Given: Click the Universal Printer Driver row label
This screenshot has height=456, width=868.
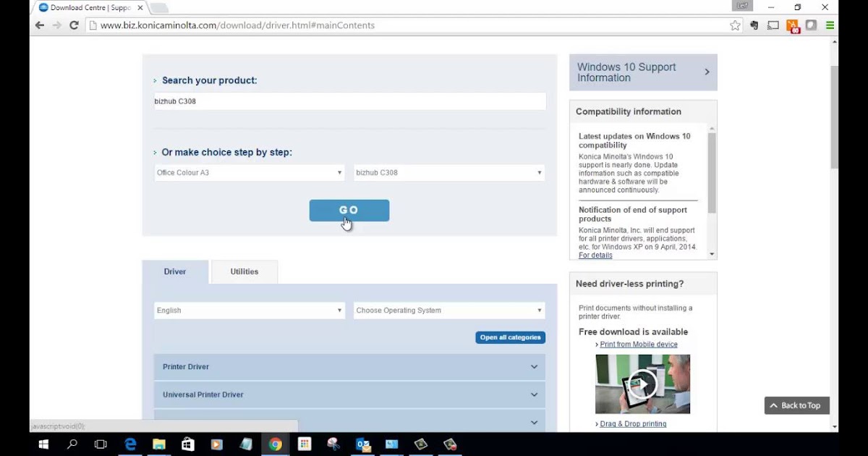Looking at the screenshot, I should click(x=203, y=395).
